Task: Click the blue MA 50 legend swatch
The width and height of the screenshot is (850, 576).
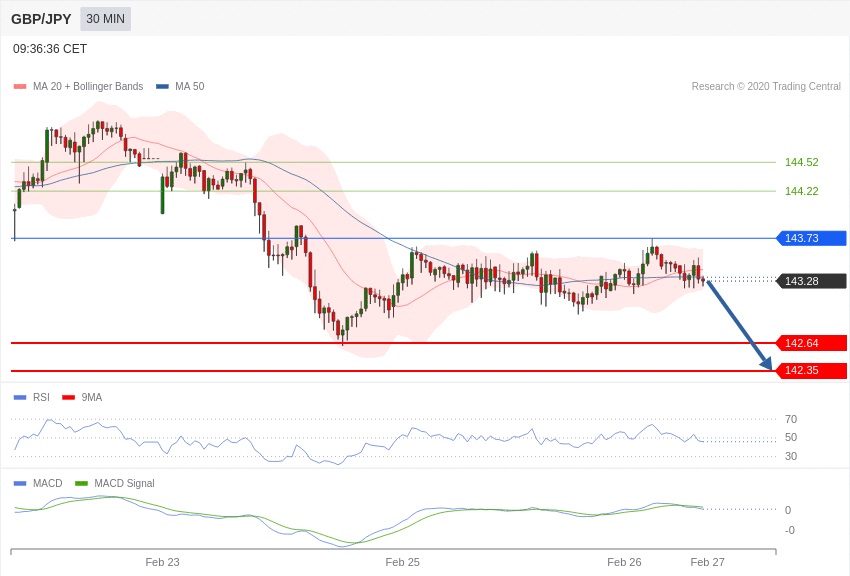Action: 163,87
